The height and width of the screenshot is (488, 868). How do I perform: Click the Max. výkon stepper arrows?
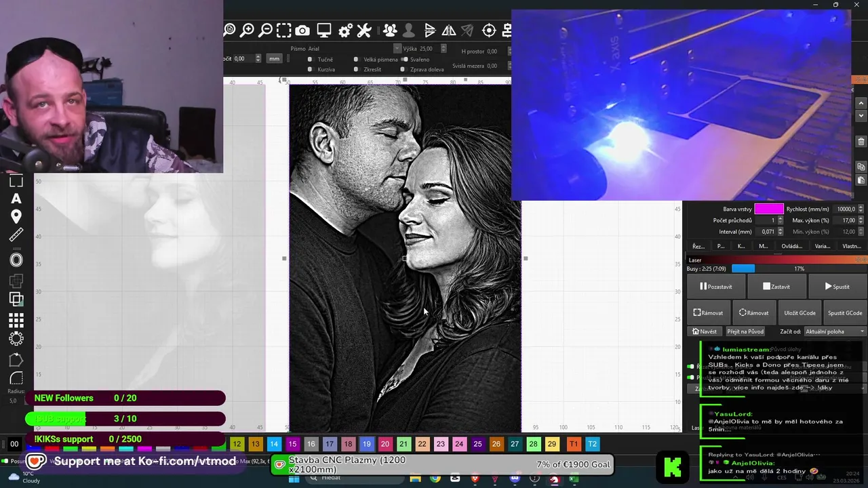(x=862, y=220)
